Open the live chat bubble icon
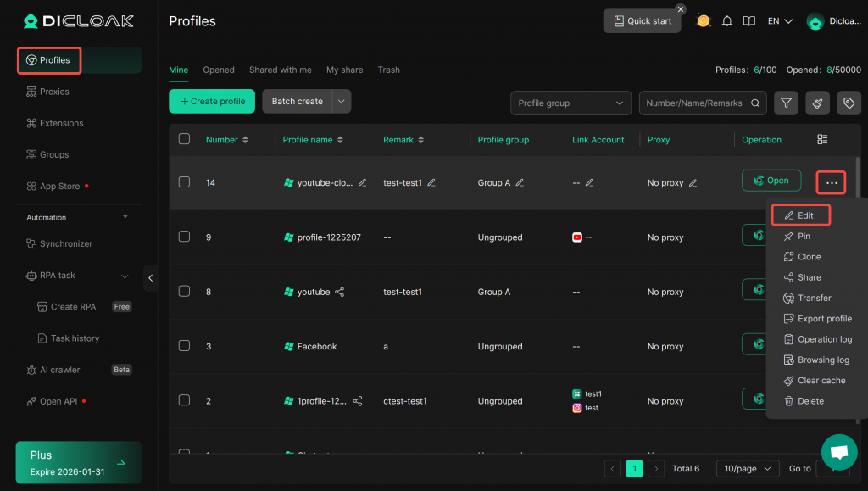Viewport: 868px width, 491px height. point(839,452)
